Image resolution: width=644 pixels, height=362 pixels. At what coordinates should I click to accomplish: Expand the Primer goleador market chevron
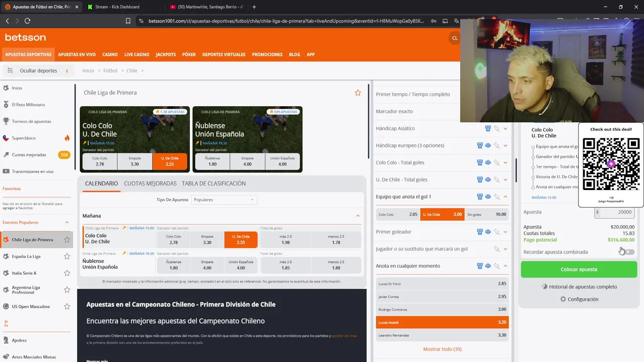pyautogui.click(x=506, y=232)
